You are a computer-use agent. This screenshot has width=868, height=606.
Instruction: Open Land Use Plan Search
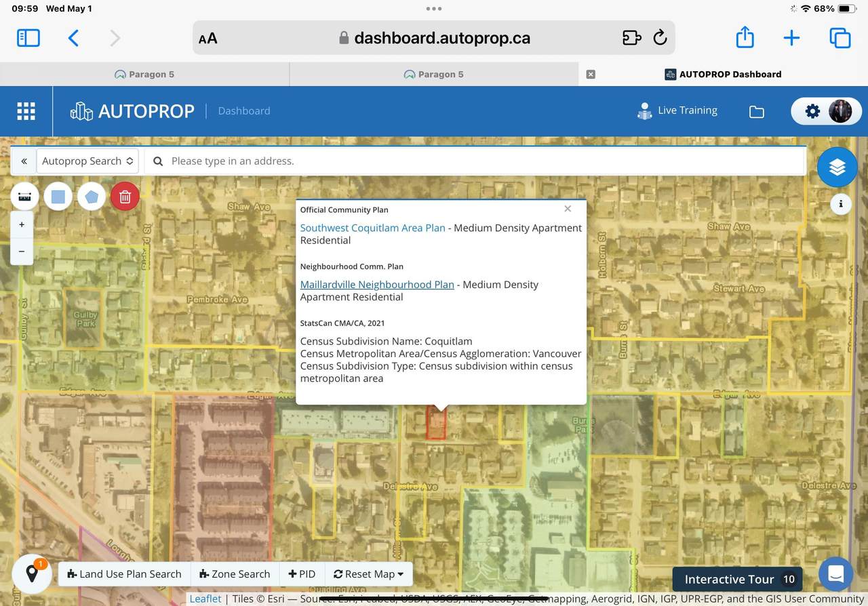(x=125, y=574)
